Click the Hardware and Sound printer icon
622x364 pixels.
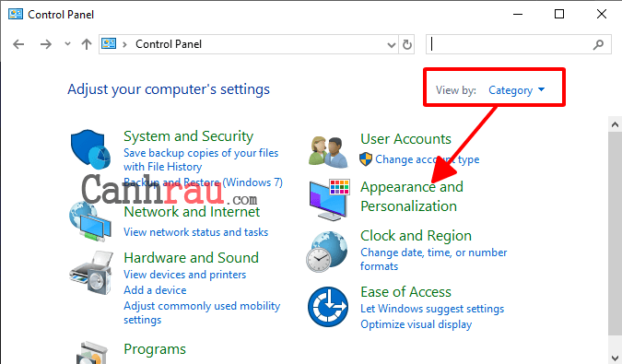pos(91,273)
